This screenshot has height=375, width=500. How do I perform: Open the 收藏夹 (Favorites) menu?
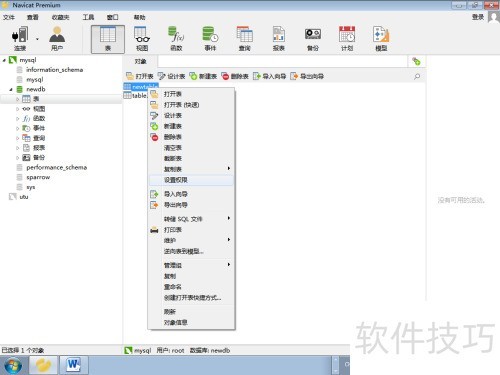pyautogui.click(x=61, y=17)
